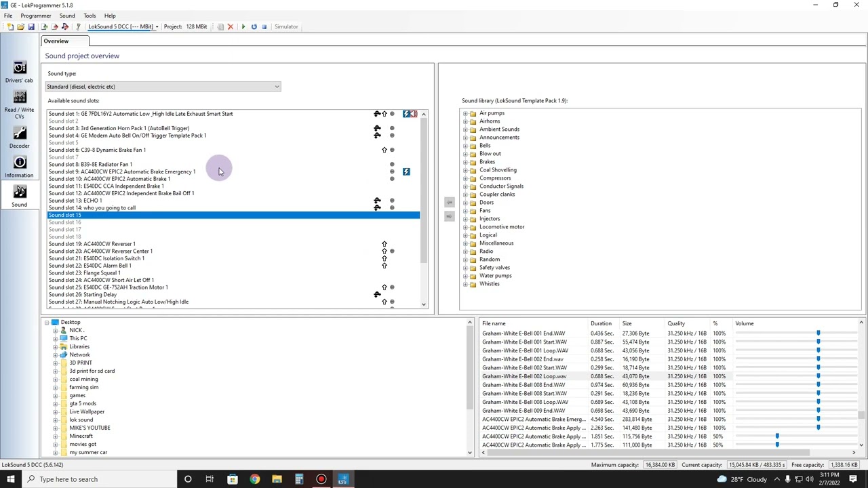Select the Graham-White E-Bell 002 Loop.wav file

click(524, 376)
